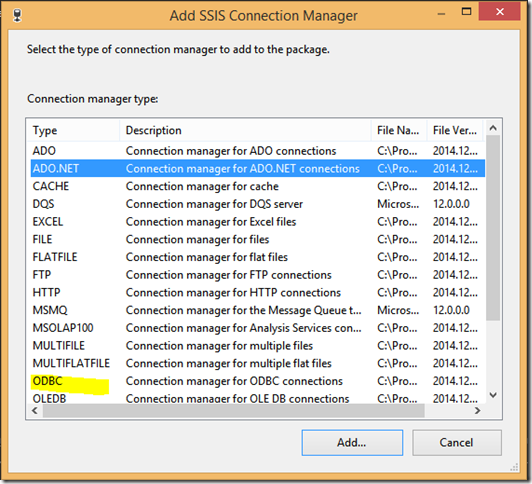The image size is (532, 484).
Task: Click the File Version column header
Action: [x=455, y=130]
